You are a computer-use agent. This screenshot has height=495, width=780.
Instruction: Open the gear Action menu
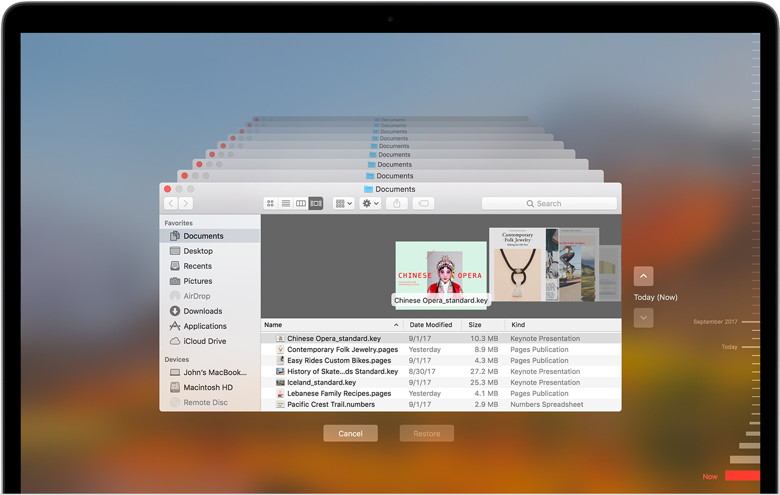point(370,203)
